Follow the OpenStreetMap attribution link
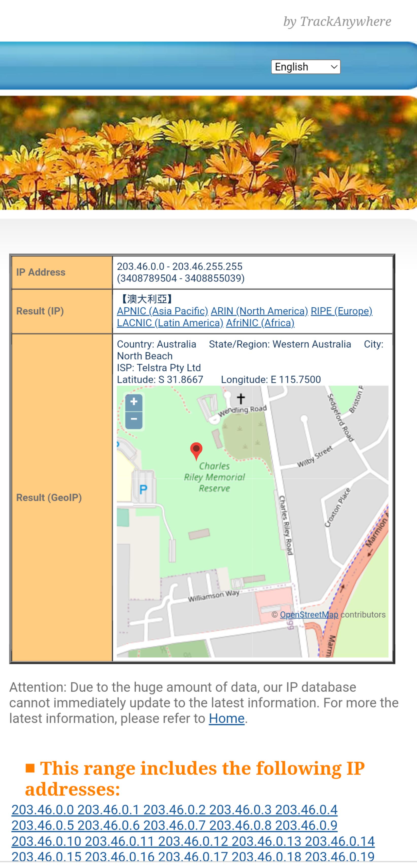This screenshot has width=417, height=868. pos(309,615)
